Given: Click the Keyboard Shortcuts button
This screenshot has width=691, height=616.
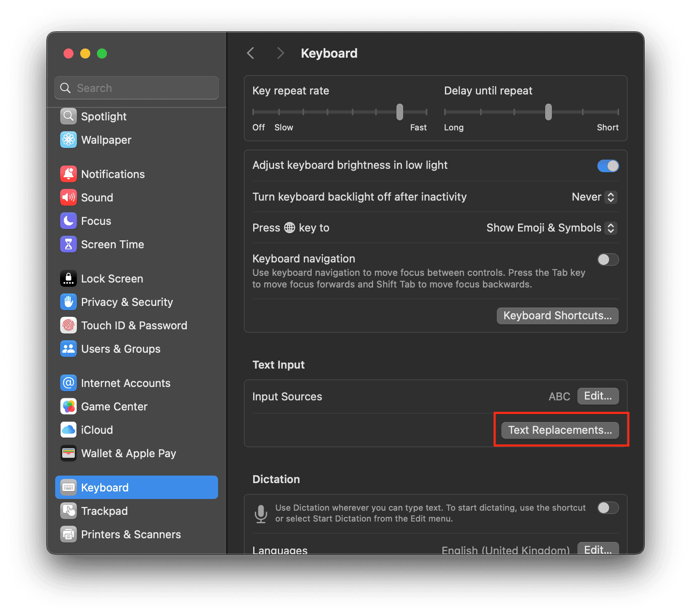Looking at the screenshot, I should tap(557, 316).
